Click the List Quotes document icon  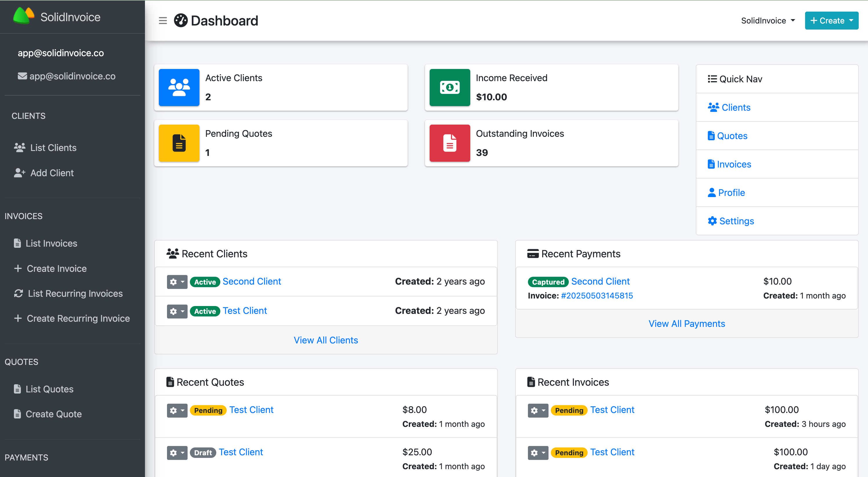click(x=17, y=389)
